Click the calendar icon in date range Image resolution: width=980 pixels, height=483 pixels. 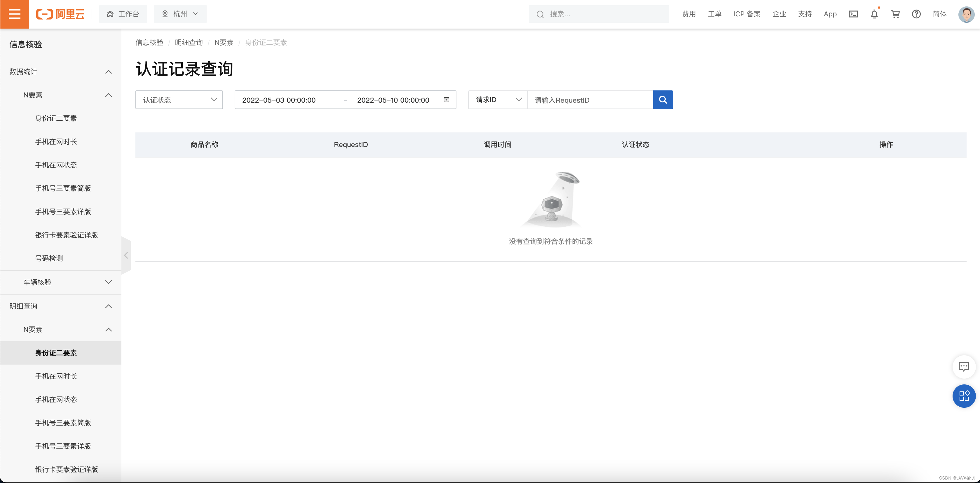tap(446, 100)
